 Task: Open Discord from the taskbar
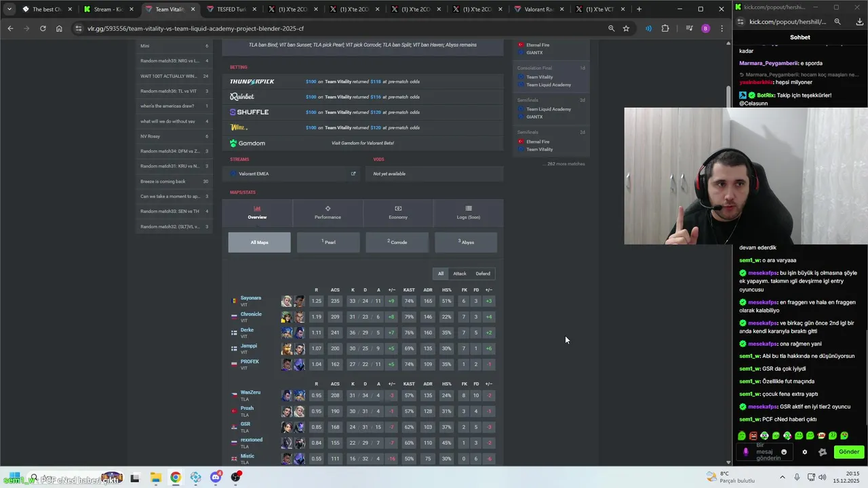(x=216, y=477)
